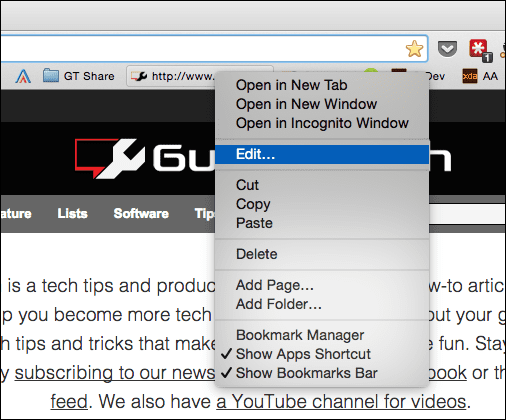Follow the subscribing to our news link
This screenshot has height=420, width=506.
tap(115, 373)
